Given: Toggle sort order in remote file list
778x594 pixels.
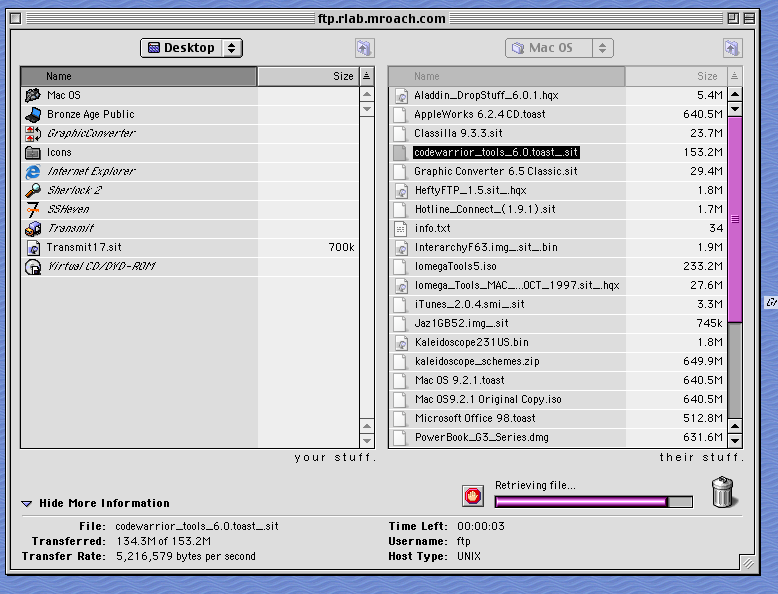Looking at the screenshot, I should 734,76.
